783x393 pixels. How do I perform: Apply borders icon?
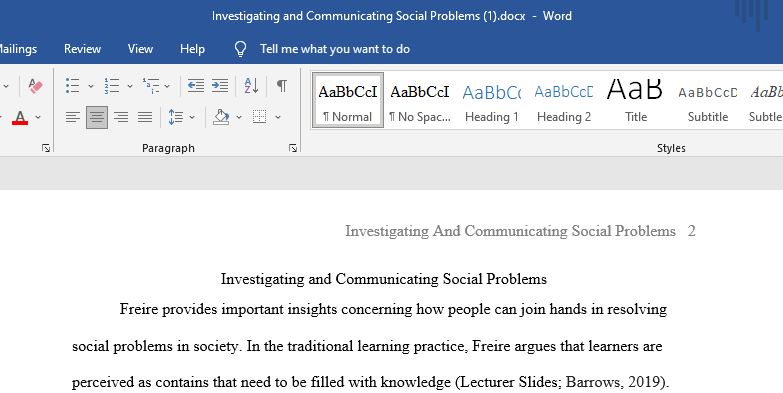click(x=259, y=117)
